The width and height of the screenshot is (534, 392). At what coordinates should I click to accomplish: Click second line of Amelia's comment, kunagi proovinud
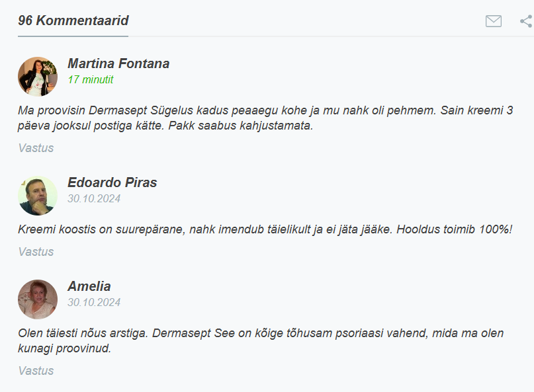click(64, 348)
